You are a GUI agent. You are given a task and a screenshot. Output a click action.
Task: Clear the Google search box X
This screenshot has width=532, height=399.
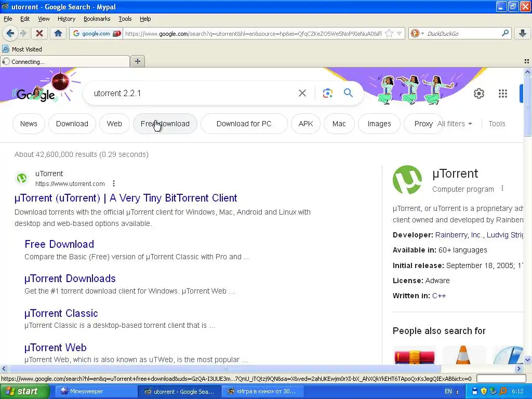tap(302, 93)
